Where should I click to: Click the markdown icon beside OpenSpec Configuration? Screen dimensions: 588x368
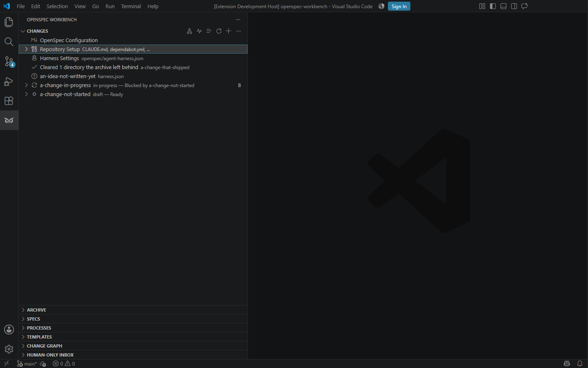[x=34, y=40]
